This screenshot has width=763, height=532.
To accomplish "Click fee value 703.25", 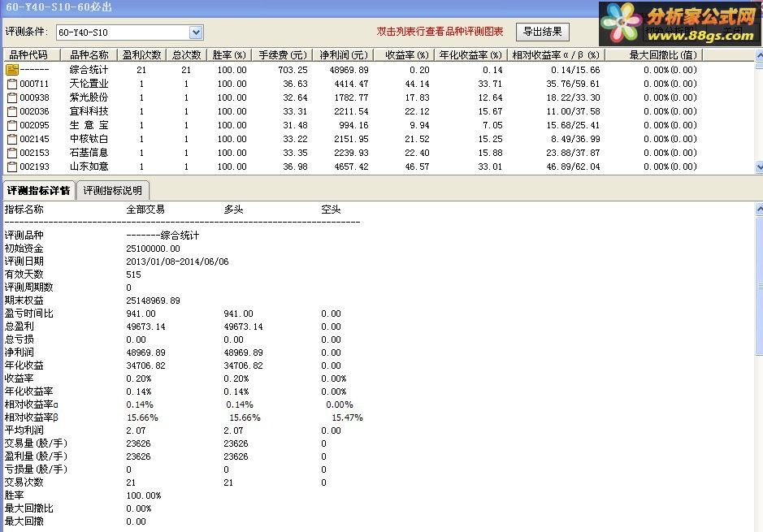I will pyautogui.click(x=293, y=70).
